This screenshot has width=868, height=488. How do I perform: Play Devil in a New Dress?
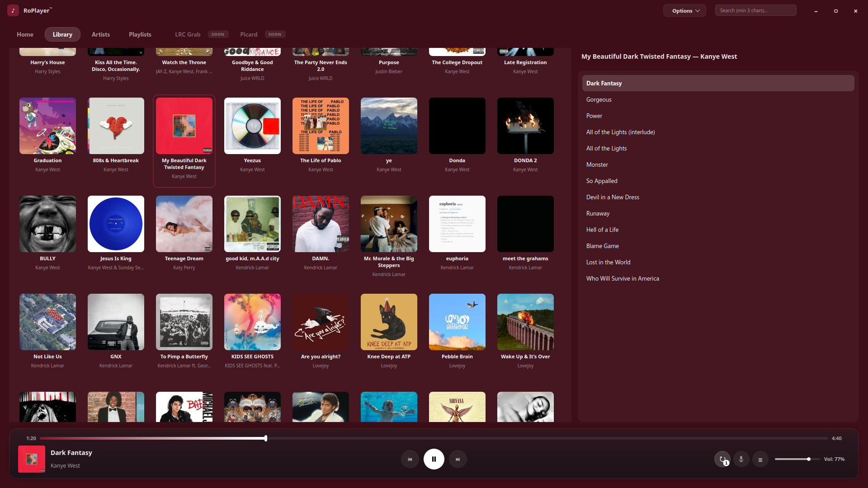718,197
